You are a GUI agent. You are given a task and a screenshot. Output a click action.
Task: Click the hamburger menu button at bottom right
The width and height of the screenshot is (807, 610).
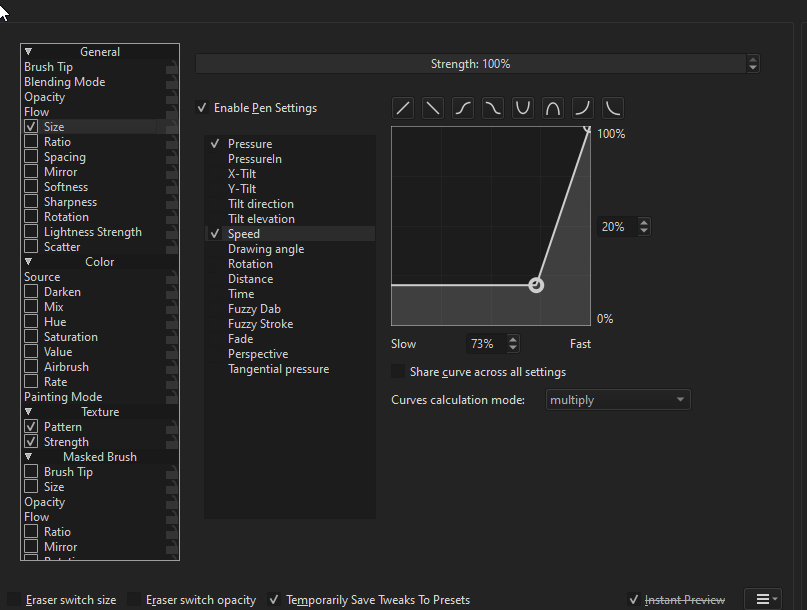[x=766, y=599]
